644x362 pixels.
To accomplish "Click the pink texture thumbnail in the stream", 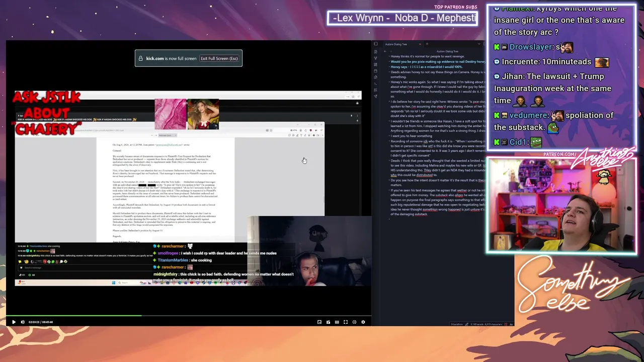I will [171, 114].
